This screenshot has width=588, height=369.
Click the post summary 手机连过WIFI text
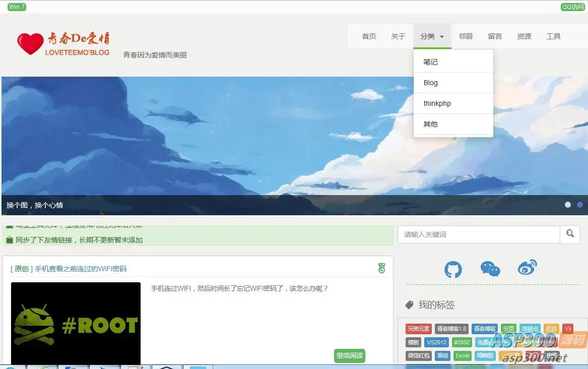(240, 288)
